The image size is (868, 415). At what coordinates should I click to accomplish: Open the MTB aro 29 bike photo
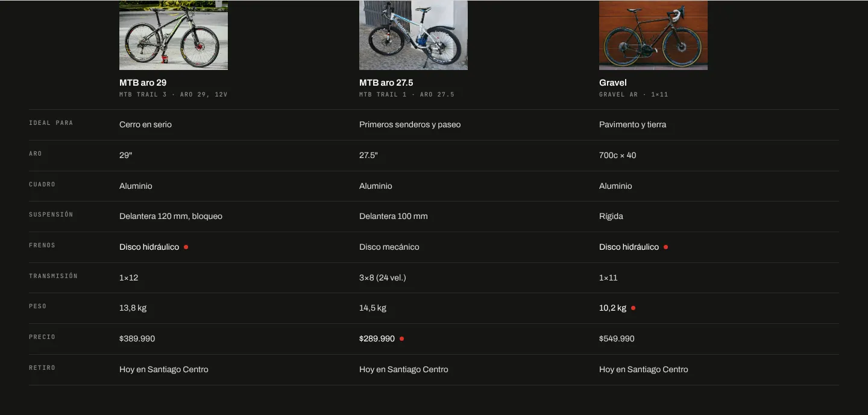(174, 35)
